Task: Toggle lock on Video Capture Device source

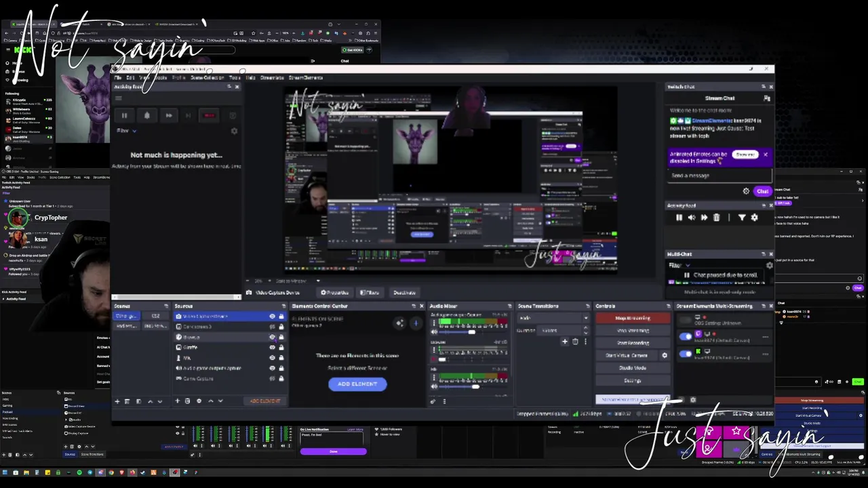Action: coord(281,317)
